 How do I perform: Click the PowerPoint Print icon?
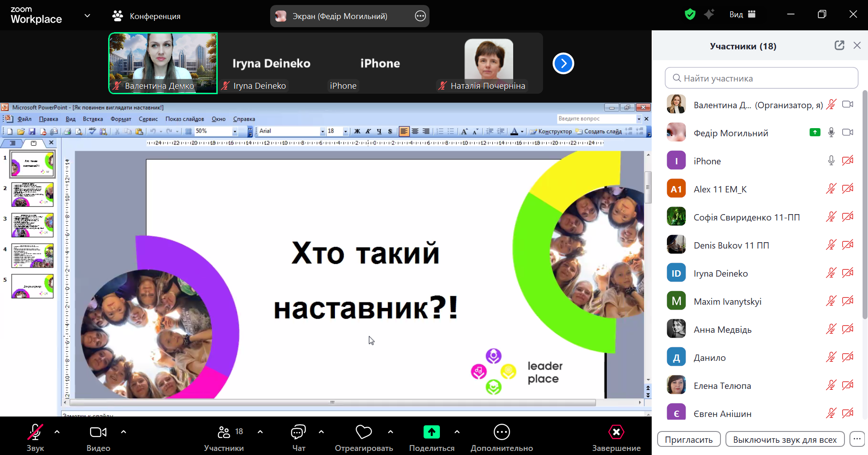coord(67,131)
